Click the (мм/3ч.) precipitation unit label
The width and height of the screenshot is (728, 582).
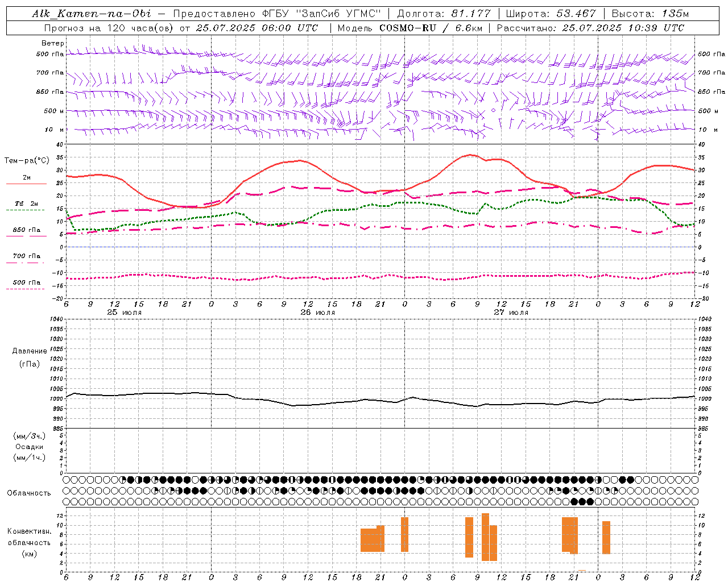(30, 436)
